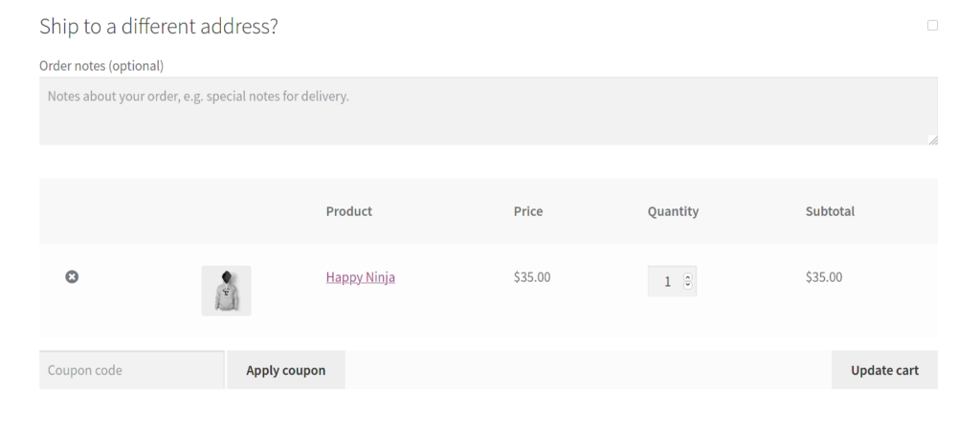The height and width of the screenshot is (435, 980).
Task: Click the $35.00 value under Price
Action: [x=531, y=277]
